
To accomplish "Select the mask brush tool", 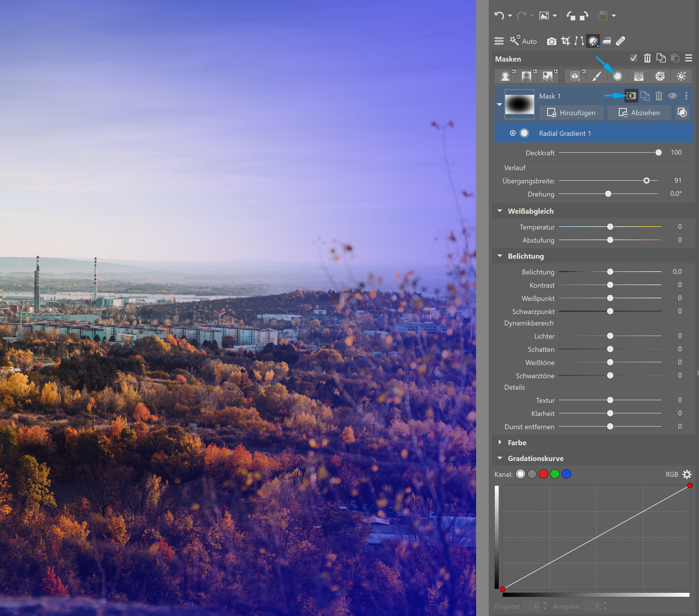I will pos(596,76).
